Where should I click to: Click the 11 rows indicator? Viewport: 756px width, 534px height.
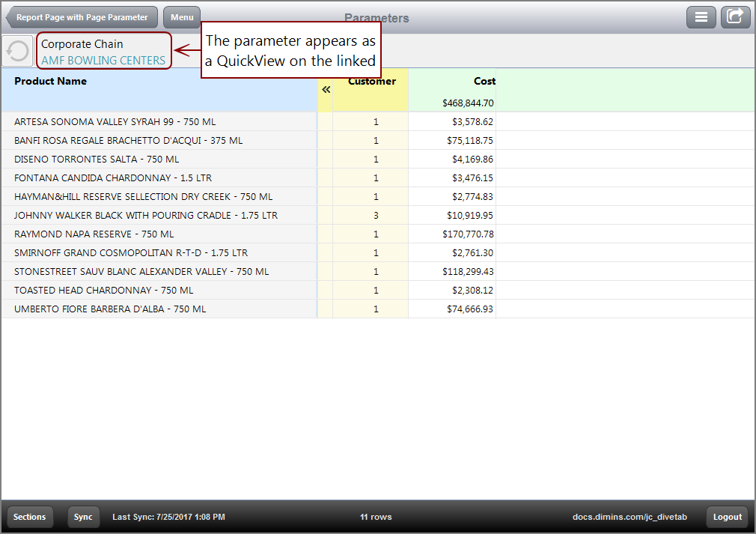coord(376,517)
